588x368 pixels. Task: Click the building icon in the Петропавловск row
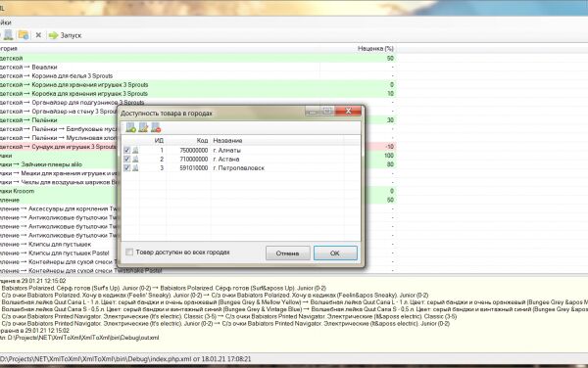click(x=135, y=168)
